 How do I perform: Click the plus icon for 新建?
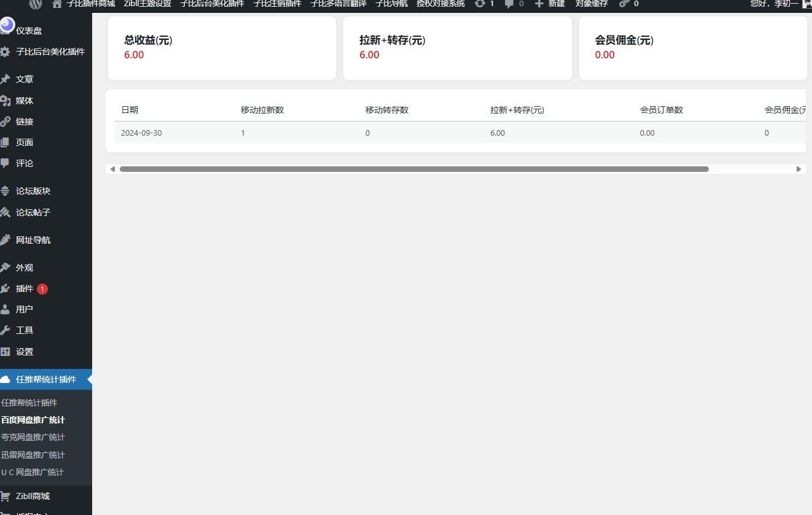(539, 4)
